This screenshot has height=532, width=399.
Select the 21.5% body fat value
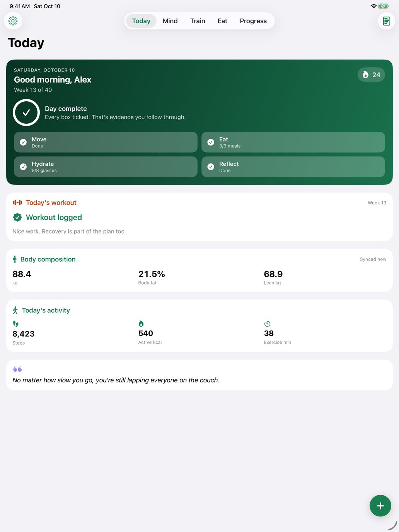[152, 274]
